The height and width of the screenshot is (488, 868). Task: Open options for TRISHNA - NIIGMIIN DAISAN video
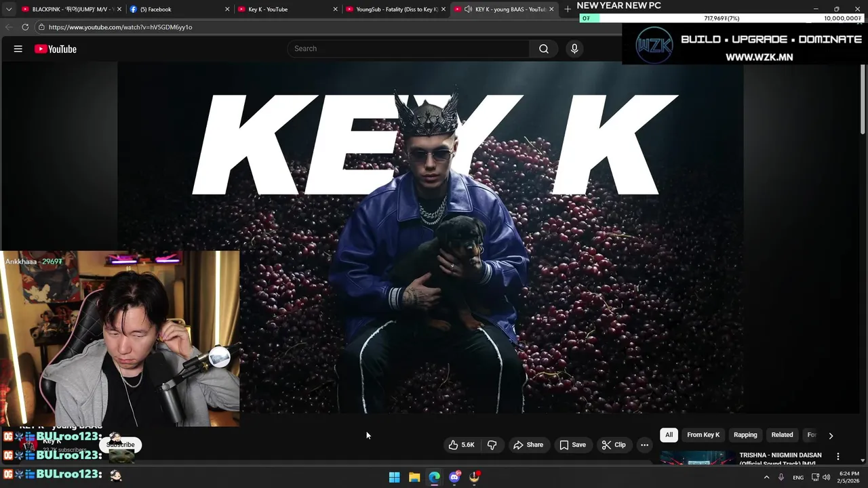click(838, 457)
